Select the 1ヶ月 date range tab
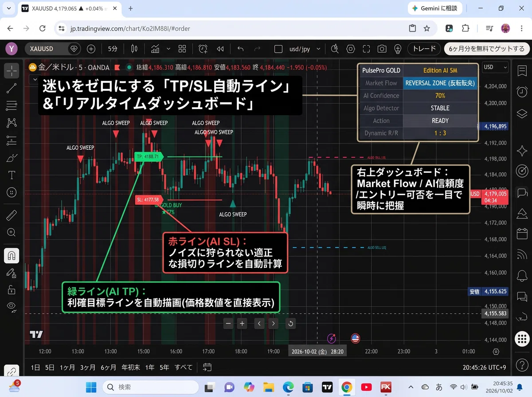This screenshot has width=532, height=397. tap(67, 367)
